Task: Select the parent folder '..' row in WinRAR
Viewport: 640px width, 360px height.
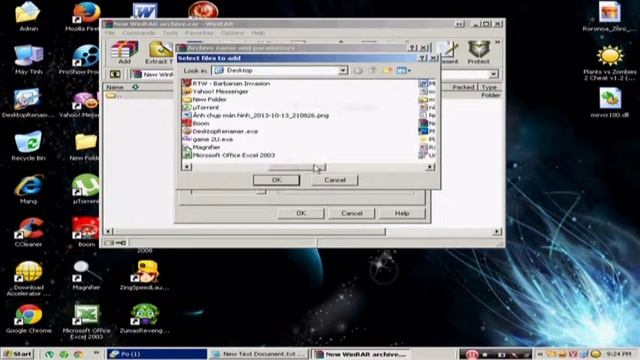Action: pos(139,95)
